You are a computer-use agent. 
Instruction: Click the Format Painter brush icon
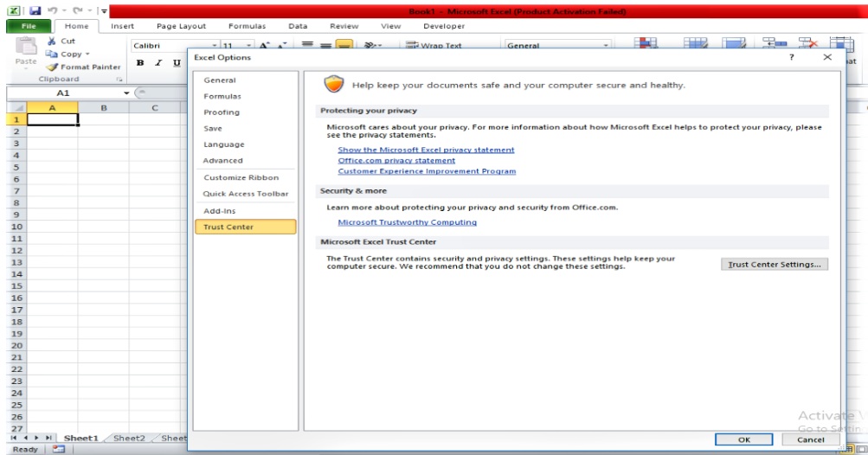click(52, 67)
